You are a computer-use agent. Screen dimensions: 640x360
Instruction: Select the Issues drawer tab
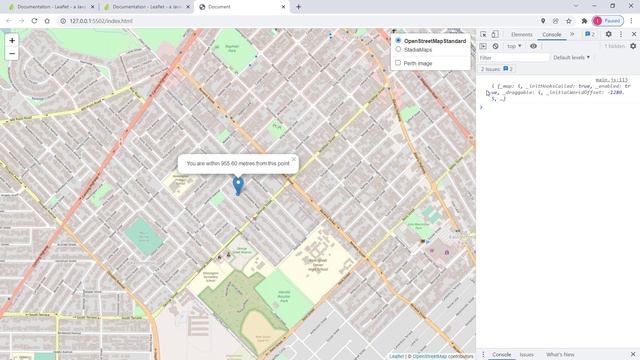coord(527,354)
